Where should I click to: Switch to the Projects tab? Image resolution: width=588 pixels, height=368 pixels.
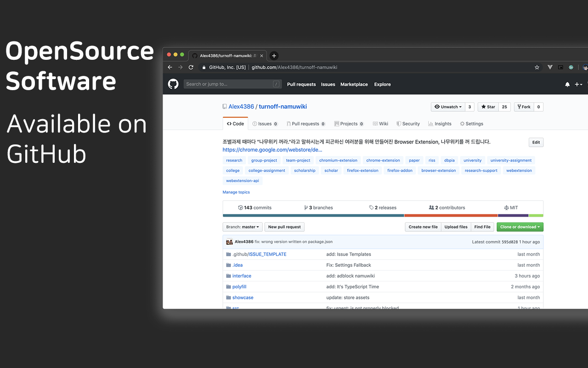tap(349, 124)
